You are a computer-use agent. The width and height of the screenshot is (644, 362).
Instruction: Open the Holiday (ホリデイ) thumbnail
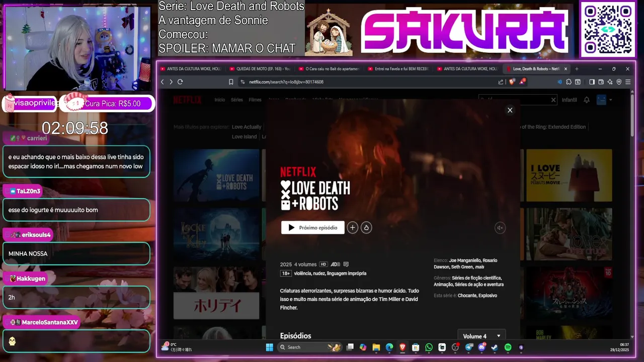click(x=216, y=293)
